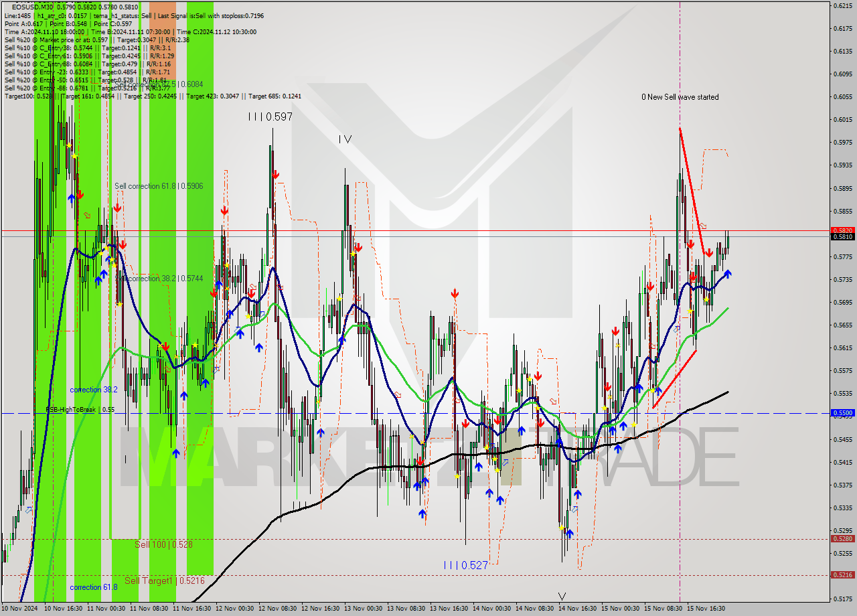Click the blue 0.5500 price level tag
Image resolution: width=857 pixels, height=616 pixels.
tap(842, 413)
